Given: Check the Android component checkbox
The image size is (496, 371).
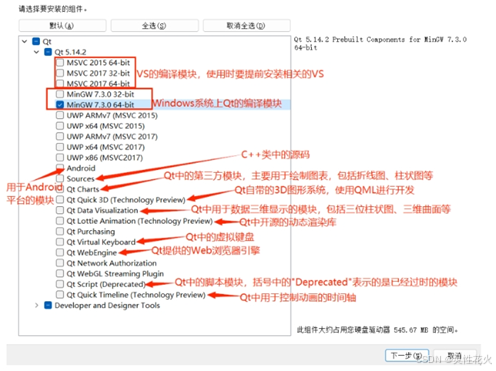Looking at the screenshot, I should [x=60, y=168].
